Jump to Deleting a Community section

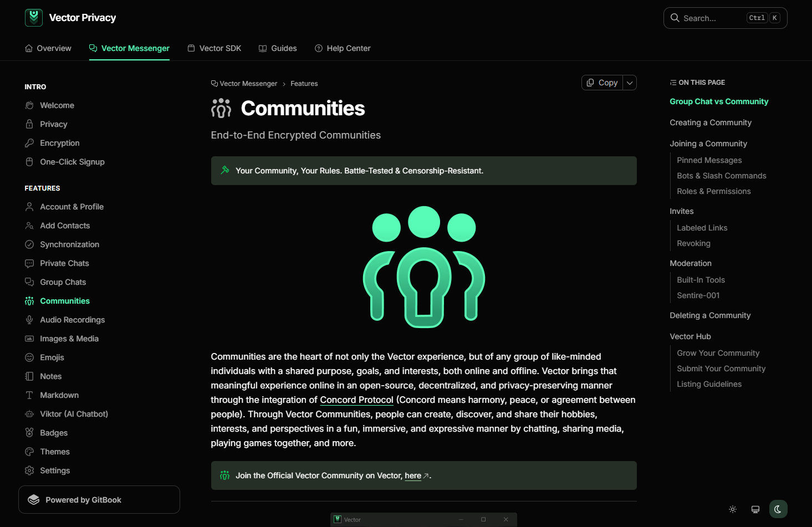pos(710,315)
